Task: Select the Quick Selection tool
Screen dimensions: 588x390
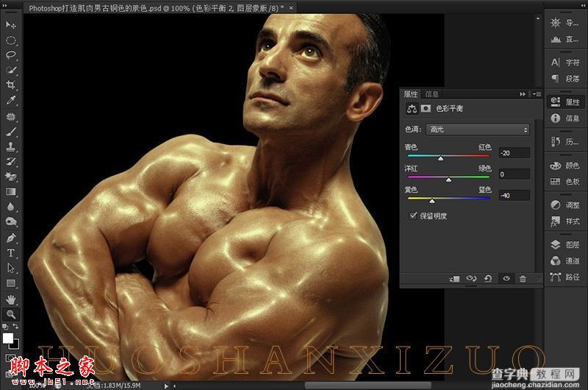Action: tap(10, 70)
